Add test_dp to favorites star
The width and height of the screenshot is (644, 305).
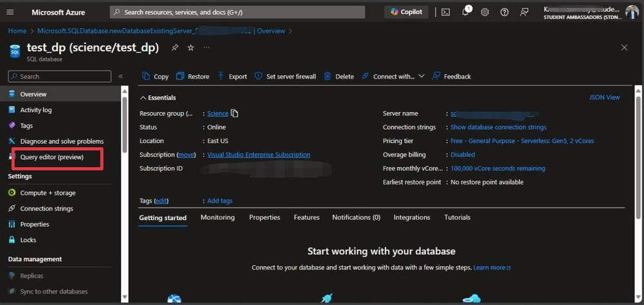(x=191, y=48)
